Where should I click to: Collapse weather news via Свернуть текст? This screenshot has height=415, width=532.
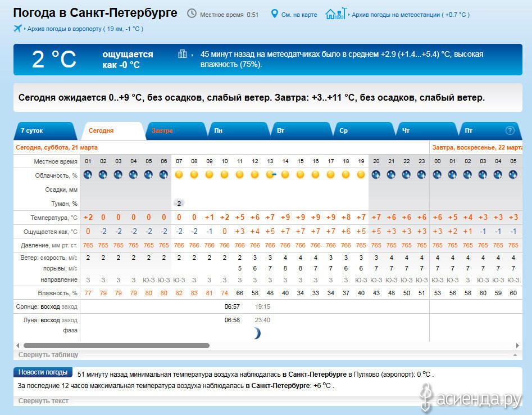coord(43,401)
